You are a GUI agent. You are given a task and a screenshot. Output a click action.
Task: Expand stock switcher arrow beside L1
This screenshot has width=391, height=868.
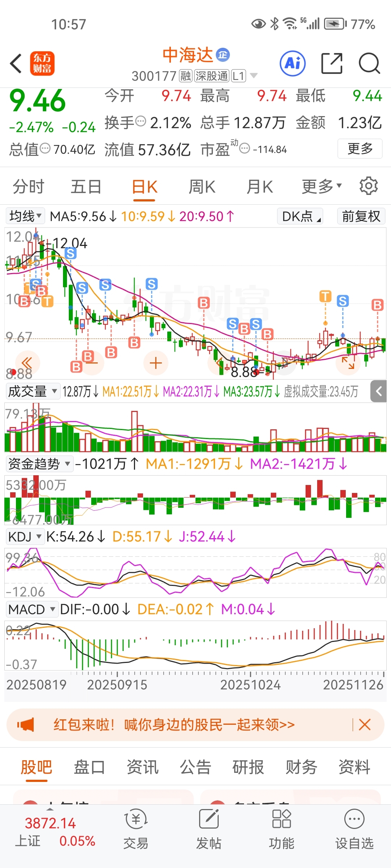click(x=254, y=76)
